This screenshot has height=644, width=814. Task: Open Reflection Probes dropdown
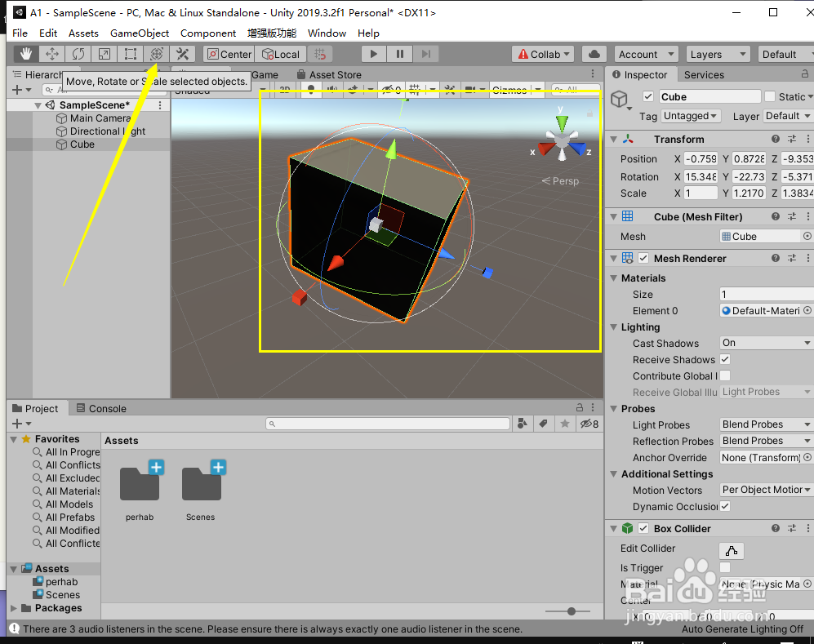coord(767,441)
